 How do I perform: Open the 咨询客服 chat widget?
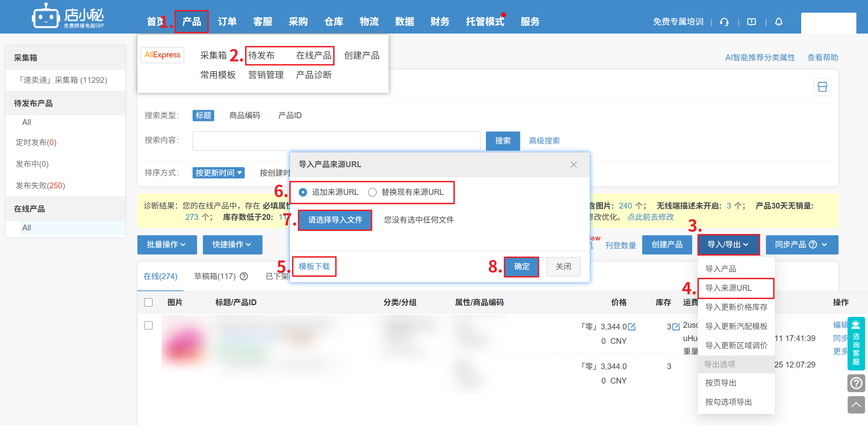tap(856, 343)
